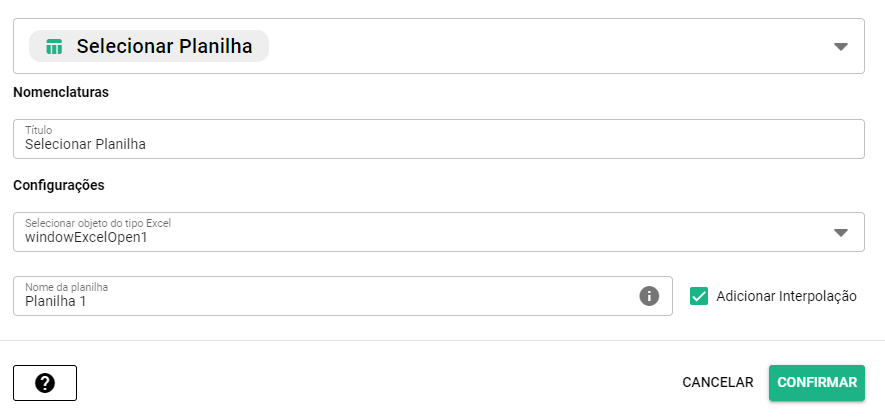Image resolution: width=885 pixels, height=420 pixels.
Task: Toggle the Adicionar Interpolação checkbox
Action: [699, 296]
